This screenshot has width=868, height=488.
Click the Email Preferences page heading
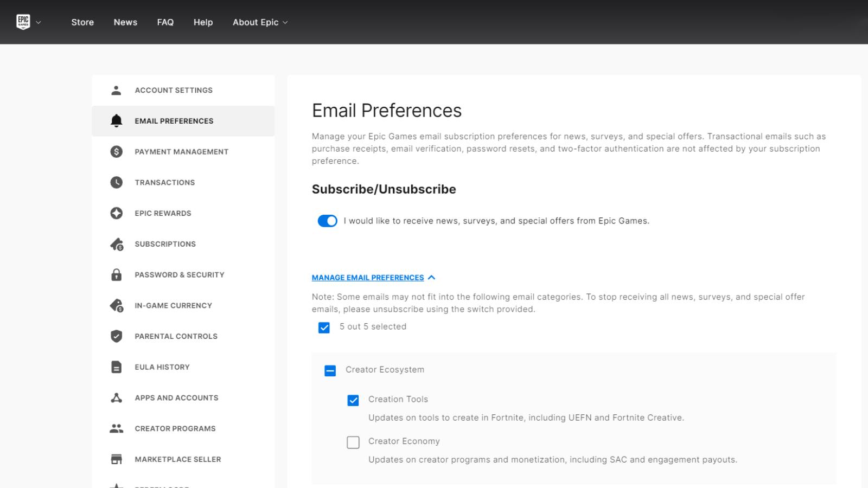coord(387,111)
